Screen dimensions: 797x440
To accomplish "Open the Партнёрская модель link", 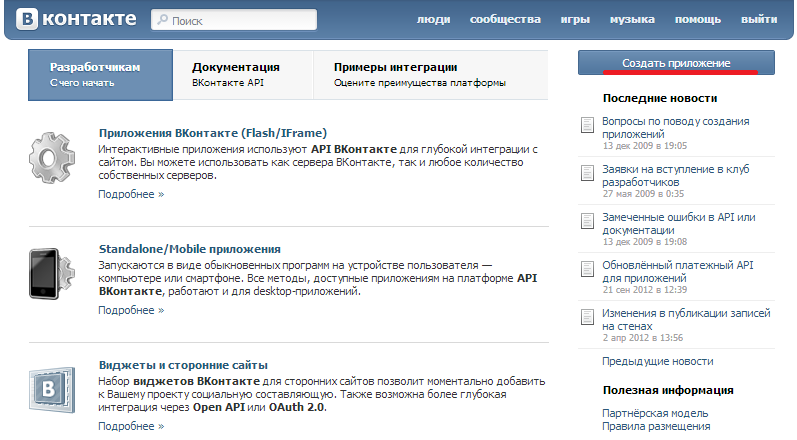I will tap(655, 413).
